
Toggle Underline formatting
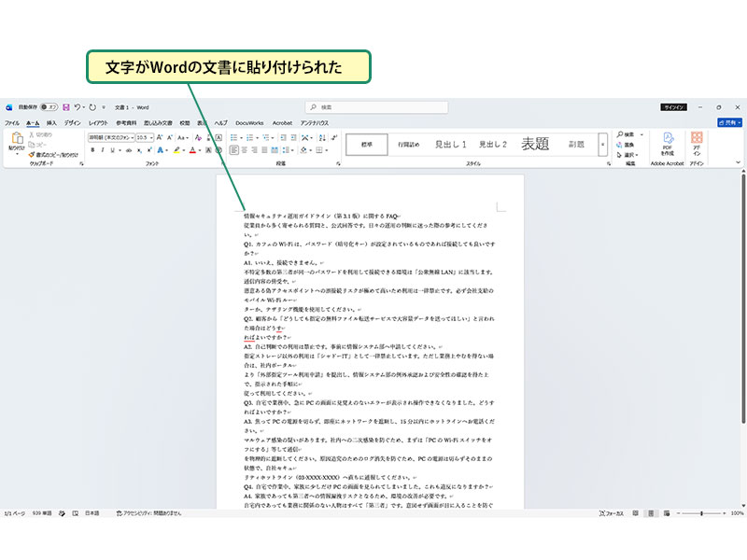click(x=112, y=150)
